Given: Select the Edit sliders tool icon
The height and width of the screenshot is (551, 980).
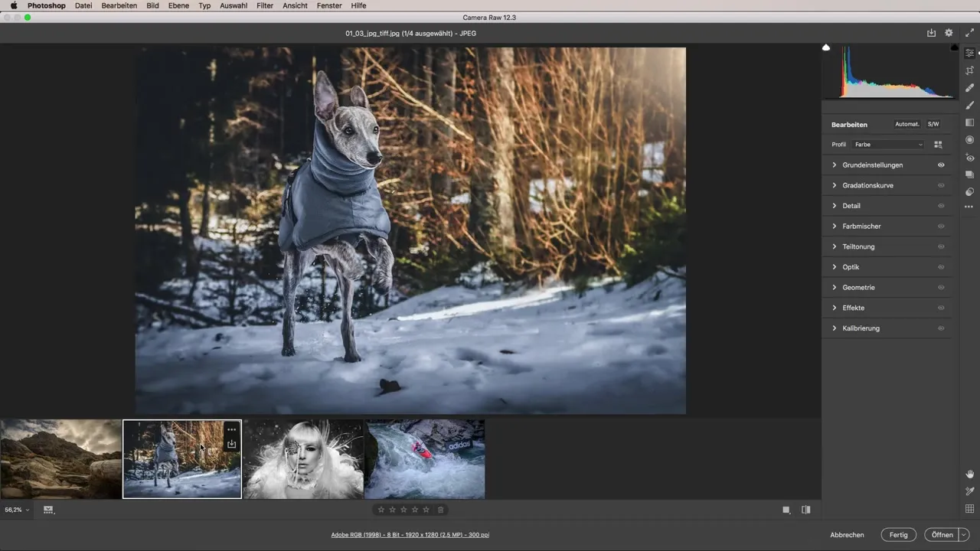Looking at the screenshot, I should click(969, 53).
